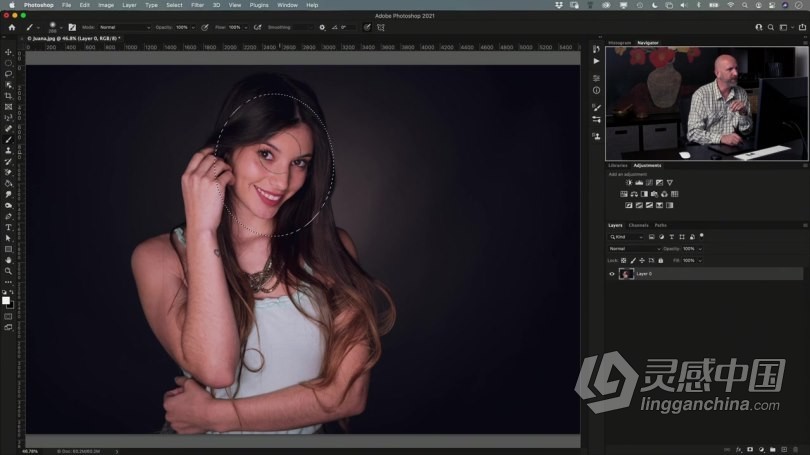Select the Type tool in the toolbar
The height and width of the screenshot is (455, 810).
[x=9, y=227]
